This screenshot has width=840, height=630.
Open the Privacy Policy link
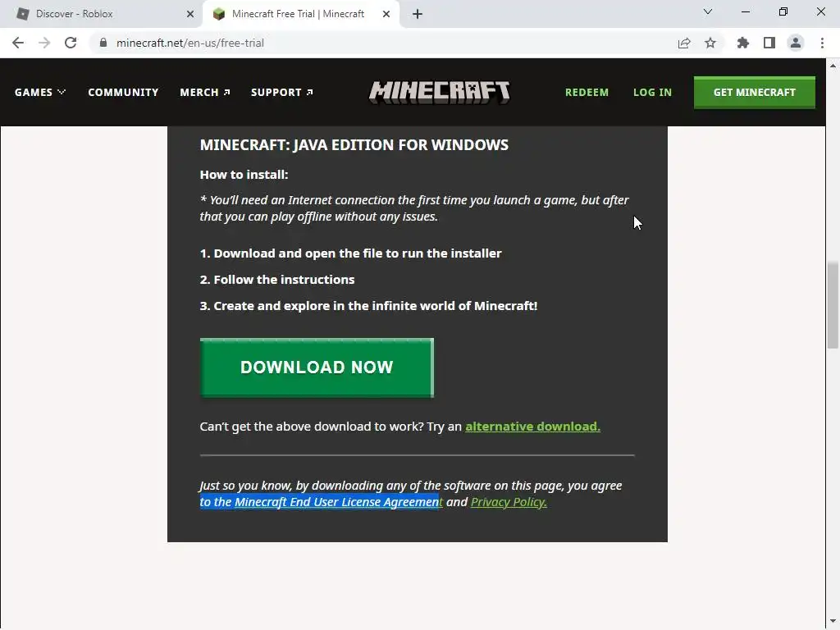(509, 502)
